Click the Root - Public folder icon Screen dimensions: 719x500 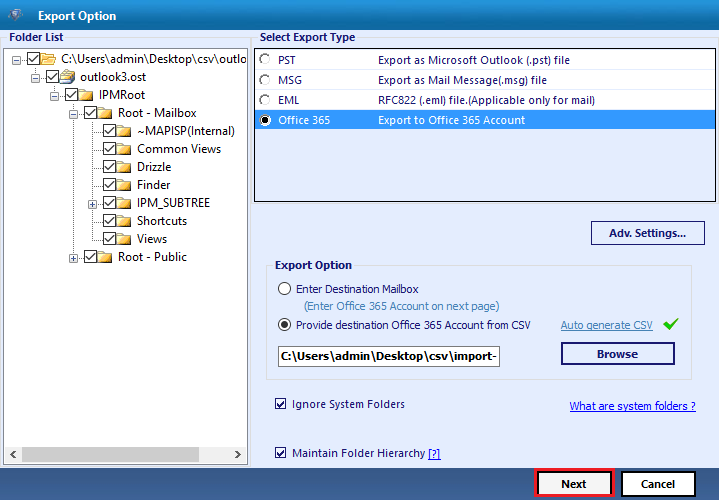point(105,257)
